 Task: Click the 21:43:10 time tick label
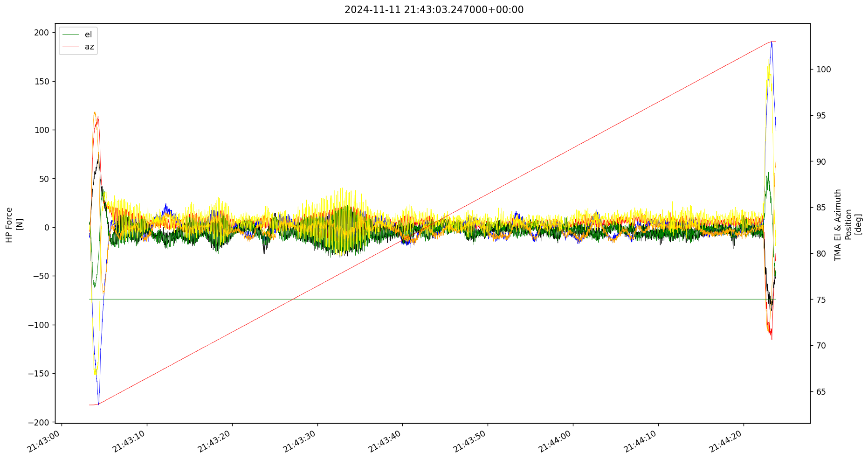pyautogui.click(x=130, y=441)
